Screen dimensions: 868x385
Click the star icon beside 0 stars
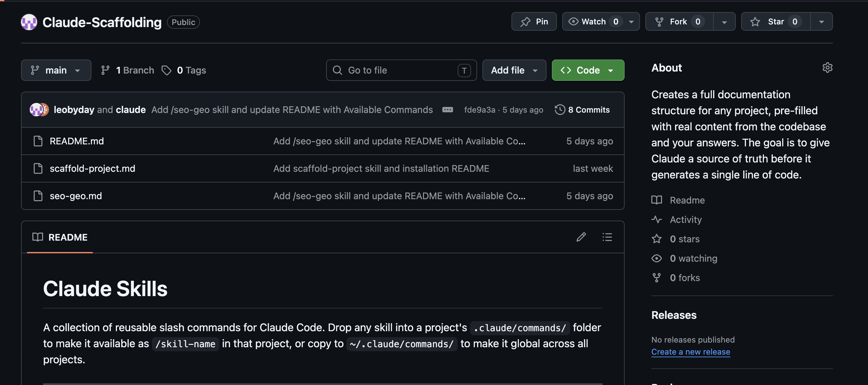click(656, 239)
